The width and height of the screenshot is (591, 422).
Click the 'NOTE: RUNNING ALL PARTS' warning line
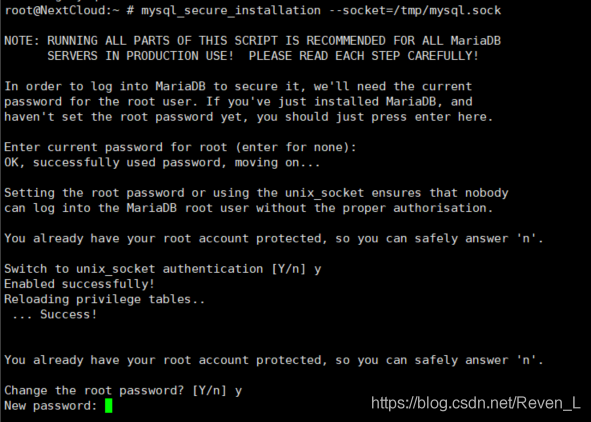pos(253,41)
